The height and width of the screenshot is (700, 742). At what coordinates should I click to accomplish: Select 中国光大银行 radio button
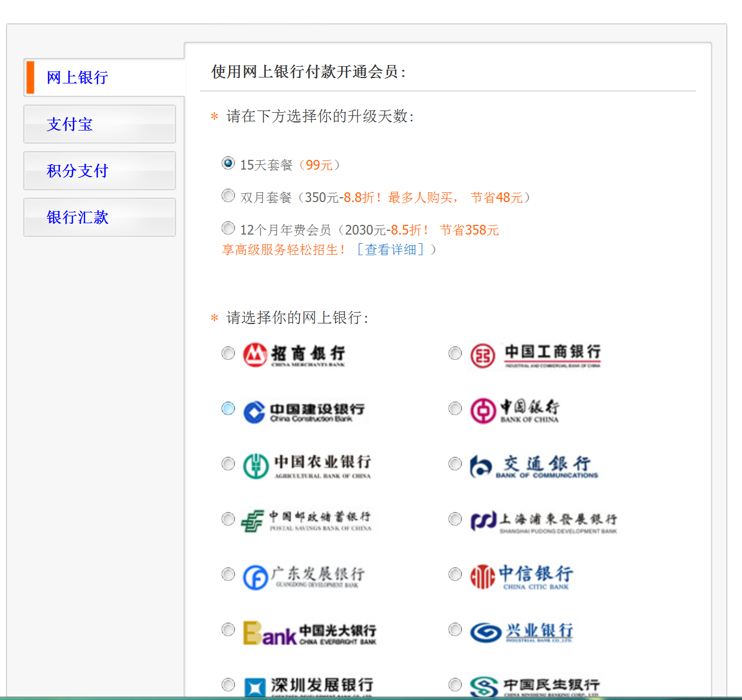[x=228, y=630]
